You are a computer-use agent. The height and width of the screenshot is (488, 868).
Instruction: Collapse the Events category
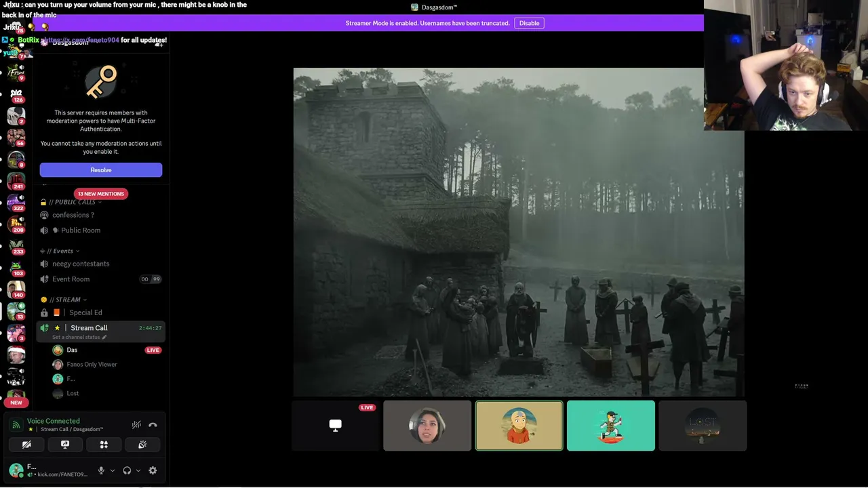[60, 251]
